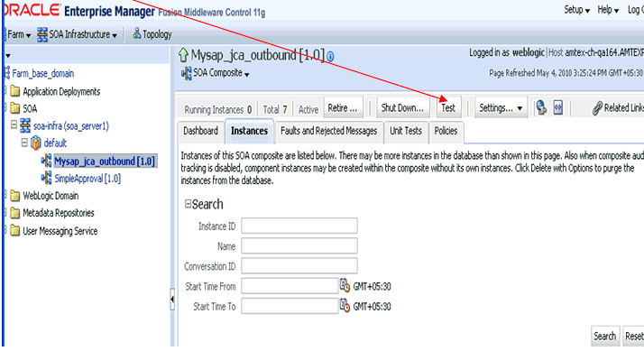Select SimpleApproval [1.0] in the tree

[x=87, y=179]
